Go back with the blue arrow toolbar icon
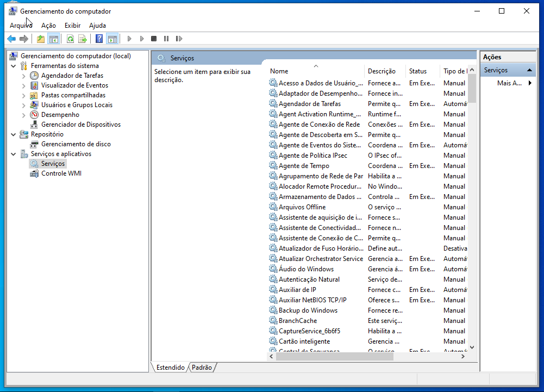The height and width of the screenshot is (392, 544). point(11,39)
